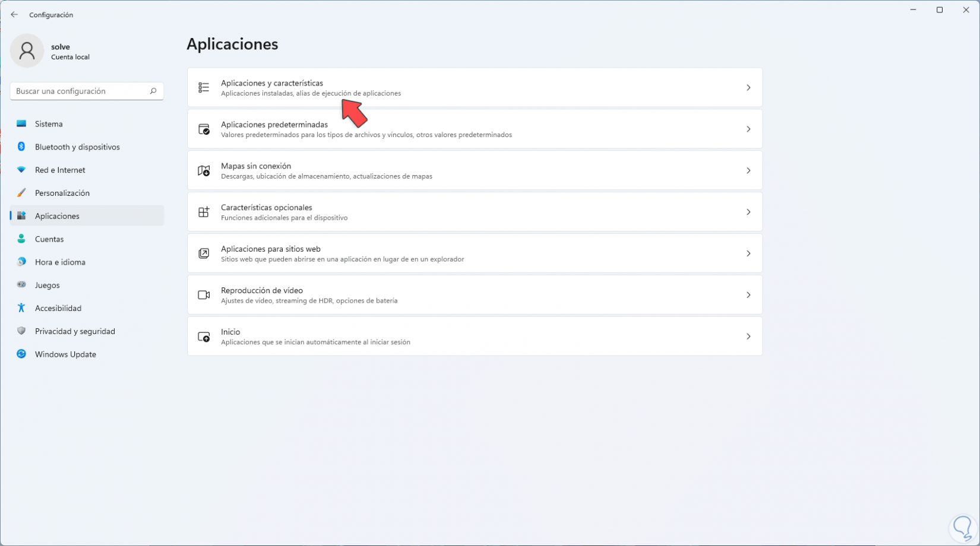Expand Aplicaciones y características chevron
Viewport: 980px width, 546px height.
(748, 88)
